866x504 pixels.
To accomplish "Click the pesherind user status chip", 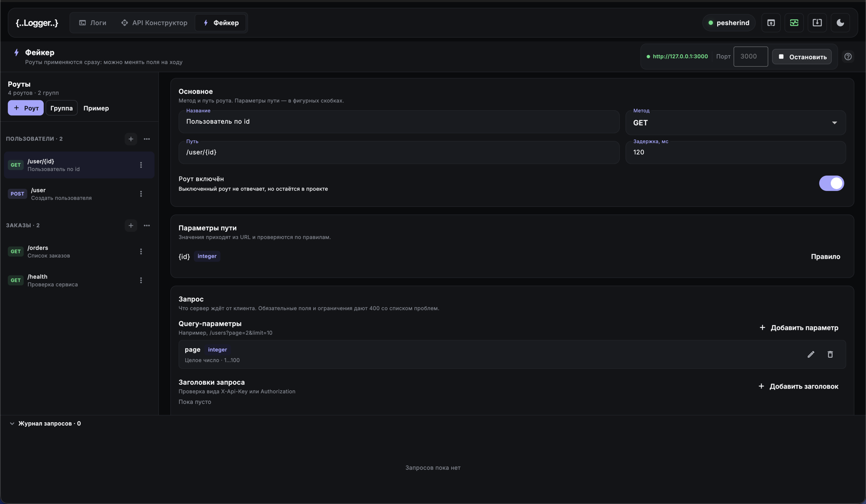I will (729, 23).
